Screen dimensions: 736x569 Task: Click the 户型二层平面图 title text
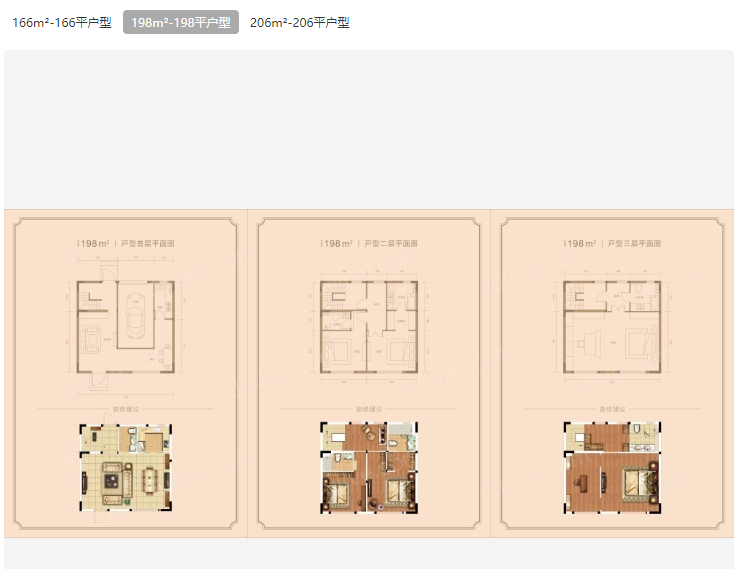(391, 243)
